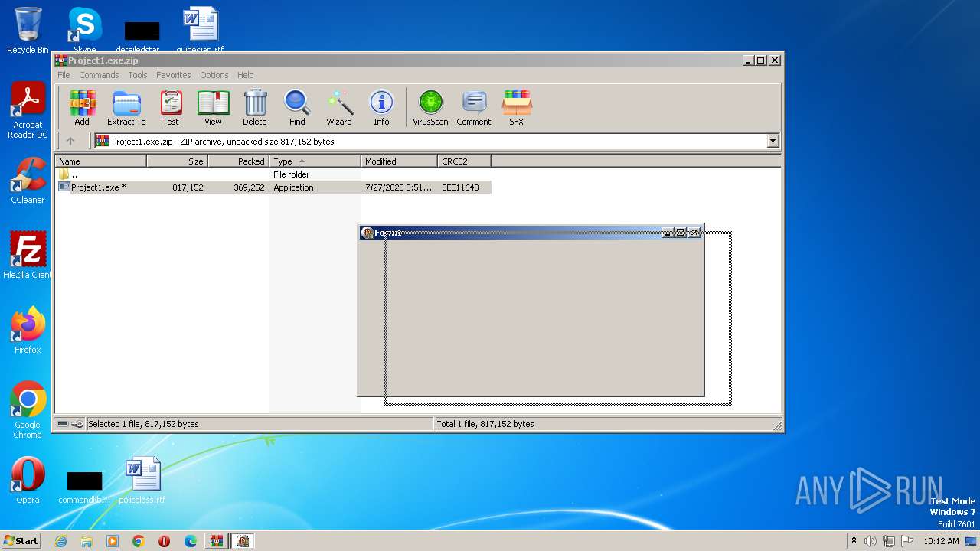The width and height of the screenshot is (980, 551).
Task: Expand the archive path dropdown
Action: [x=773, y=141]
